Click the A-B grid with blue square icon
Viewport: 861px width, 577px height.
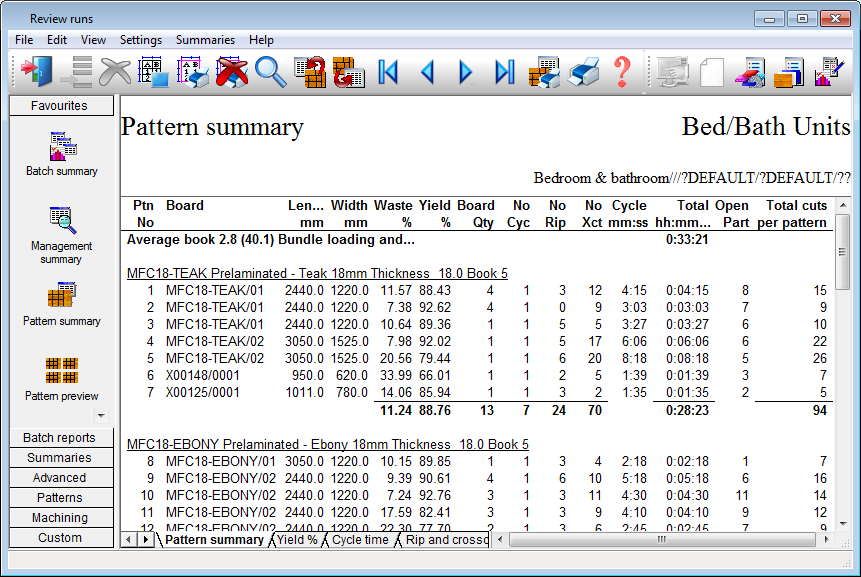click(153, 72)
